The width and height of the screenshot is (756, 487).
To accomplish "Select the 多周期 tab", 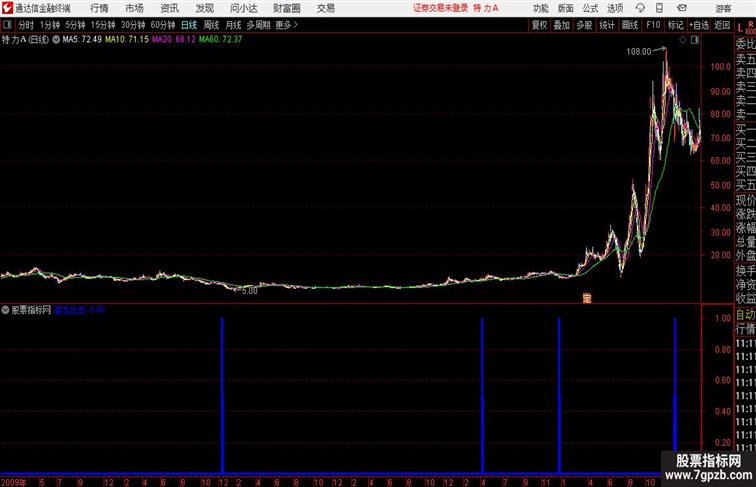I will [x=258, y=25].
